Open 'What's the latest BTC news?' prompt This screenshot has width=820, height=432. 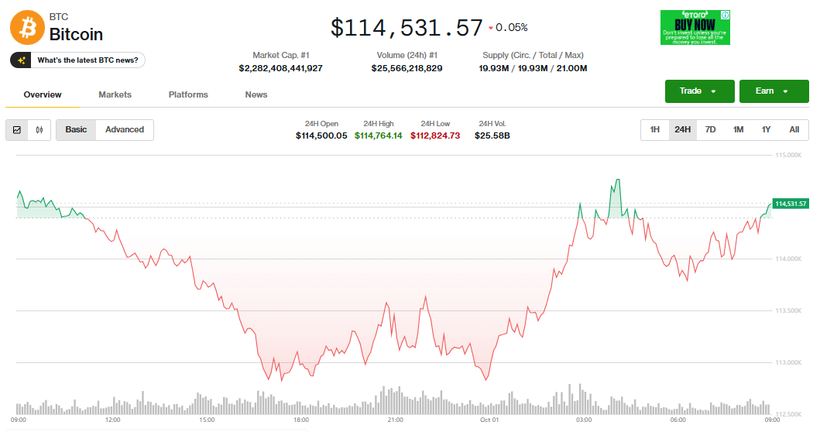pos(78,60)
